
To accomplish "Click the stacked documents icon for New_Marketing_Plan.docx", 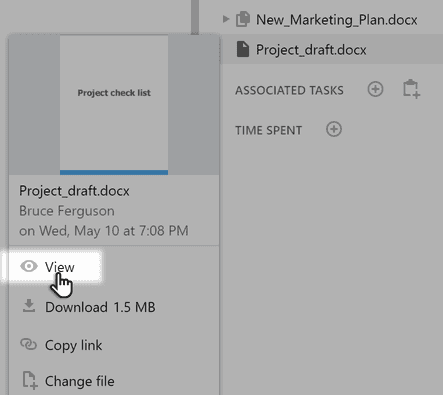I will coord(243,19).
